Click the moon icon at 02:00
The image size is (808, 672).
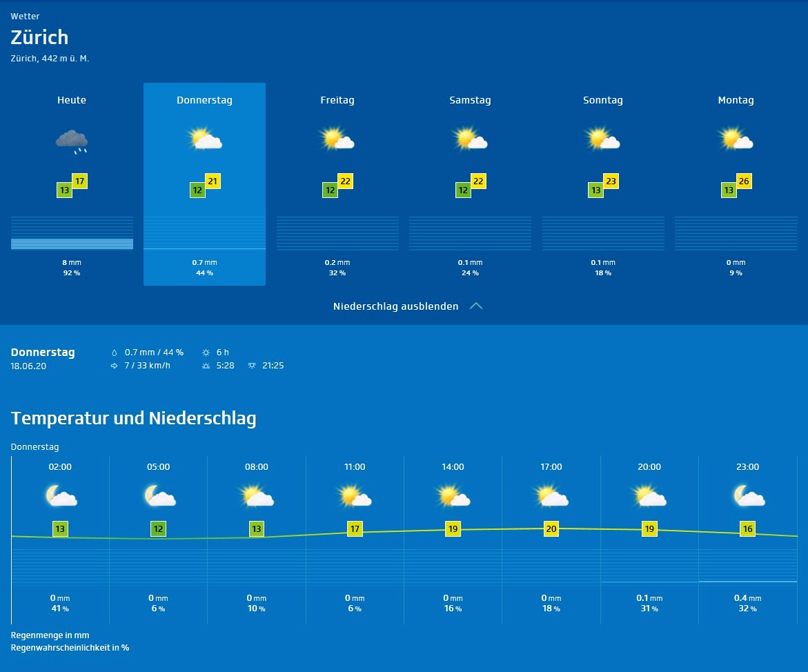60,496
